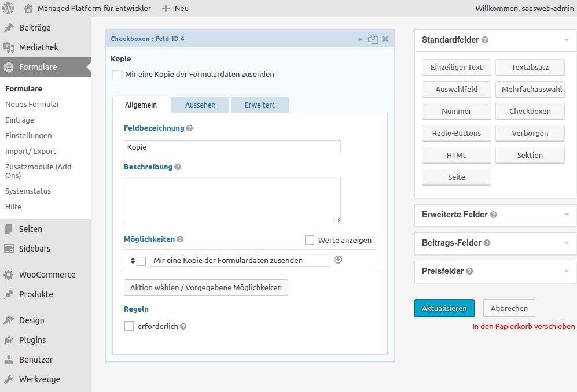
Task: Click the Design brush icon
Action: (x=9, y=320)
